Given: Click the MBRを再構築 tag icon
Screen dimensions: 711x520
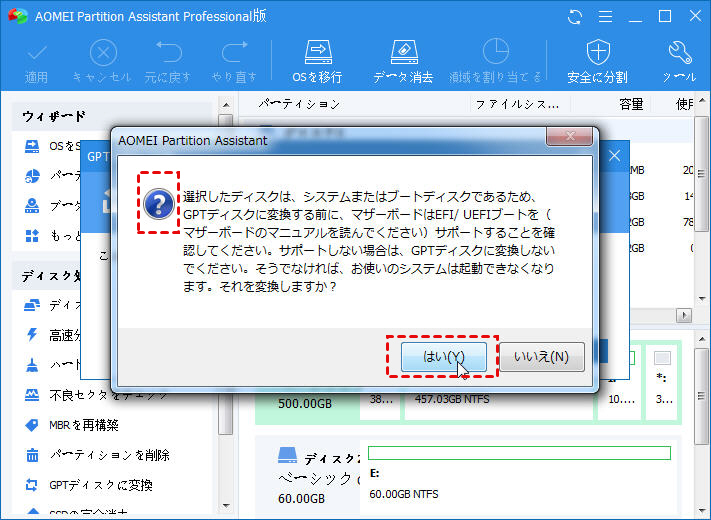Looking at the screenshot, I should tap(32, 425).
